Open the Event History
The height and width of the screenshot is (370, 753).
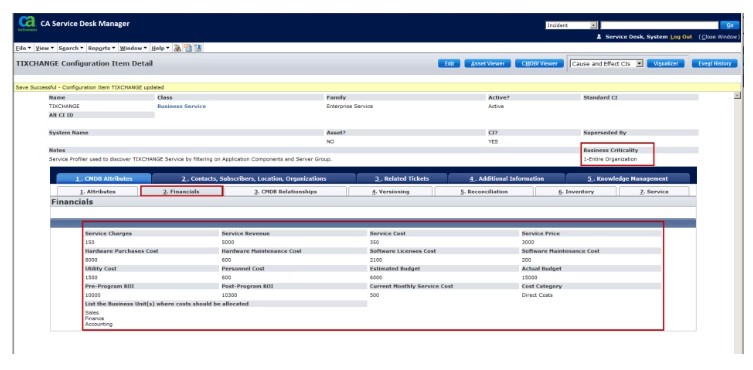pyautogui.click(x=714, y=63)
